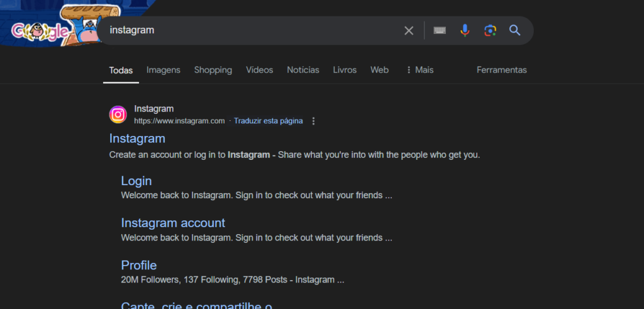Open the partially visible Capte, crie e compartilhe link
Image resolution: width=644 pixels, height=309 pixels.
click(x=196, y=305)
